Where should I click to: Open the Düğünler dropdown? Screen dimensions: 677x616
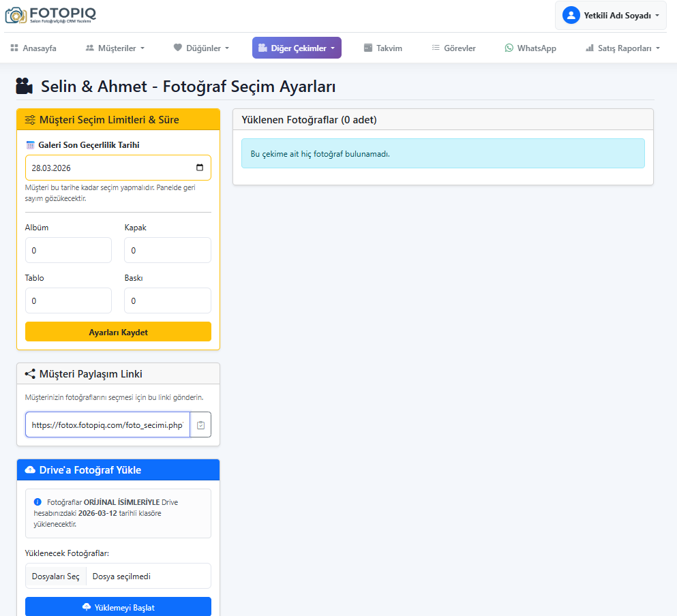[x=200, y=48]
